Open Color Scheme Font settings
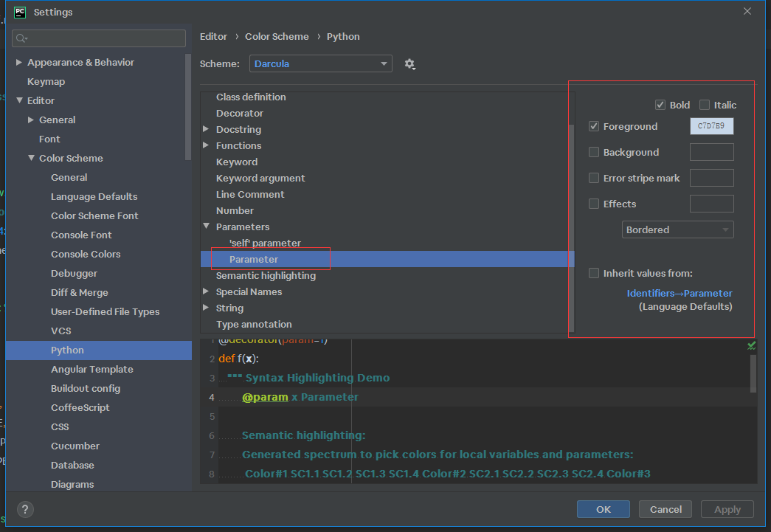 coord(95,216)
